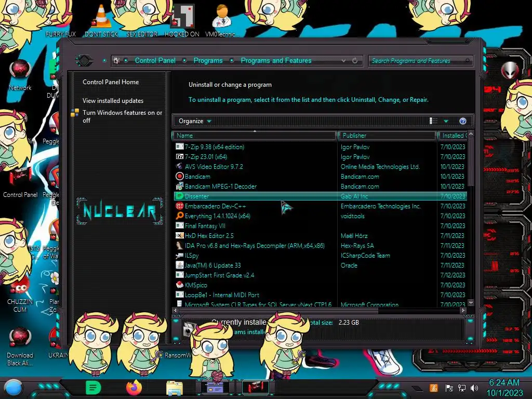Select Download Black Ali desktop icon

[x=20, y=347]
